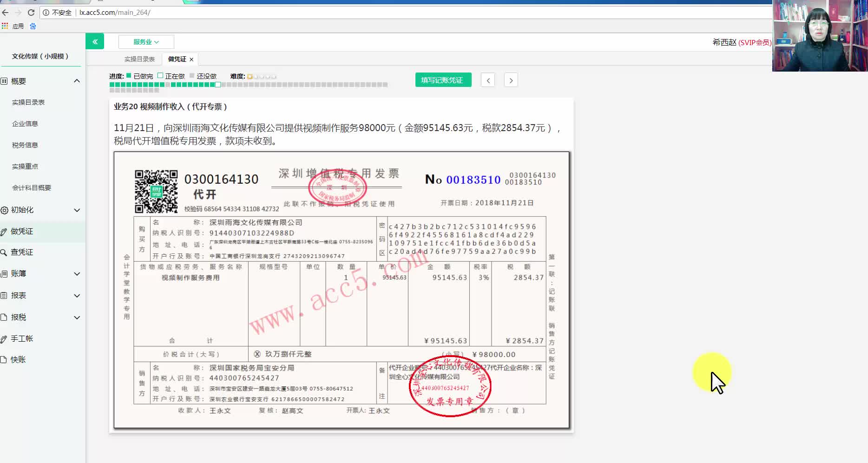868x463 pixels.
Task: Click the 报税 document icon
Action: (x=4, y=317)
